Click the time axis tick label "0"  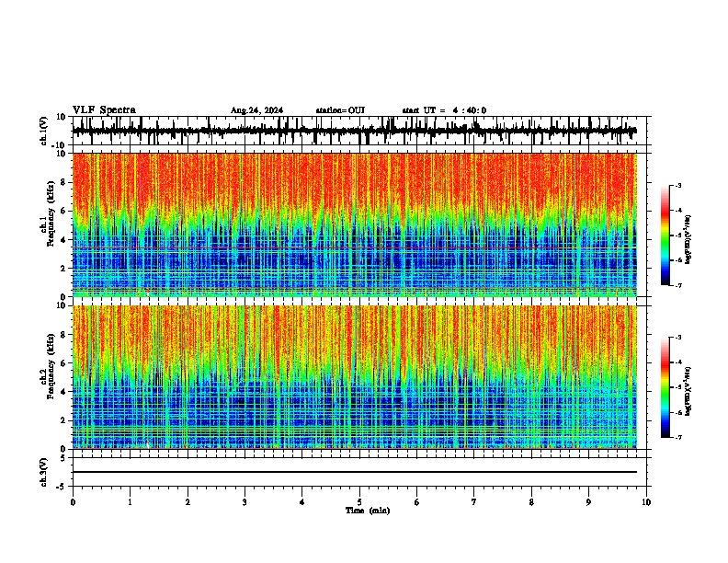tap(73, 502)
